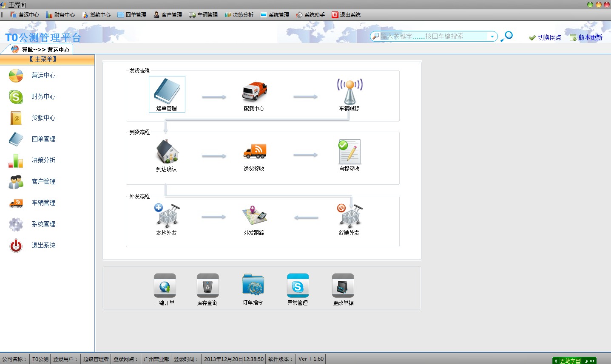Select the 到达确认 house icon

(167, 152)
